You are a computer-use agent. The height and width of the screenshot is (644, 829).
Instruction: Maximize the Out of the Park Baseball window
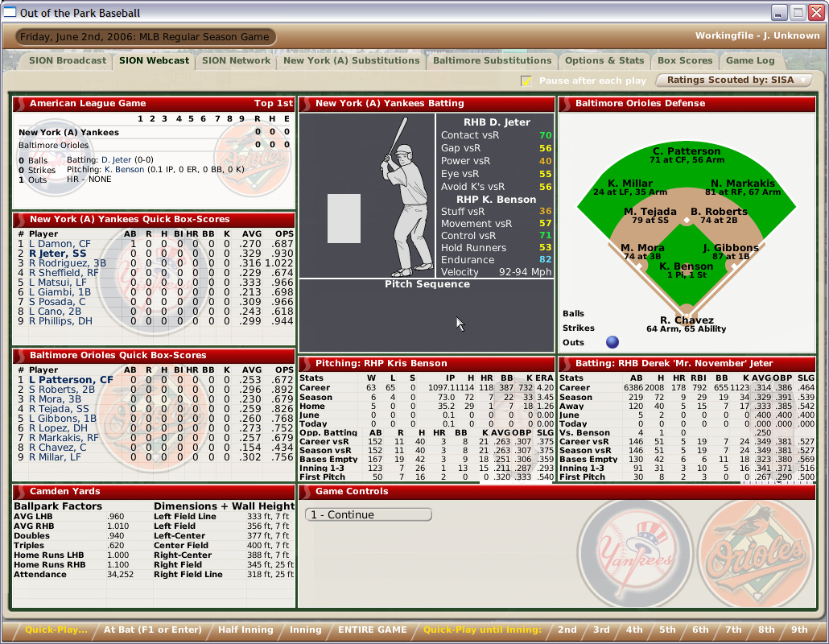click(798, 12)
